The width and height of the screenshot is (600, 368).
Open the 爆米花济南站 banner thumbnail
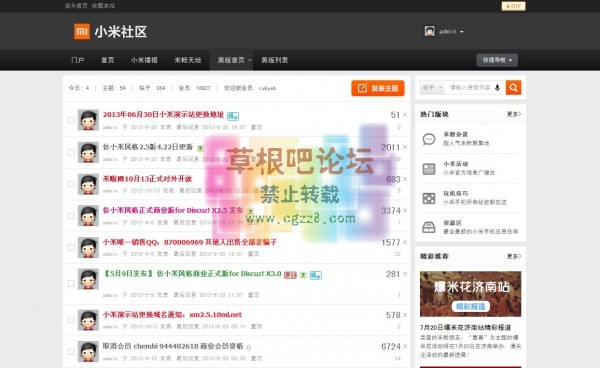(x=470, y=294)
